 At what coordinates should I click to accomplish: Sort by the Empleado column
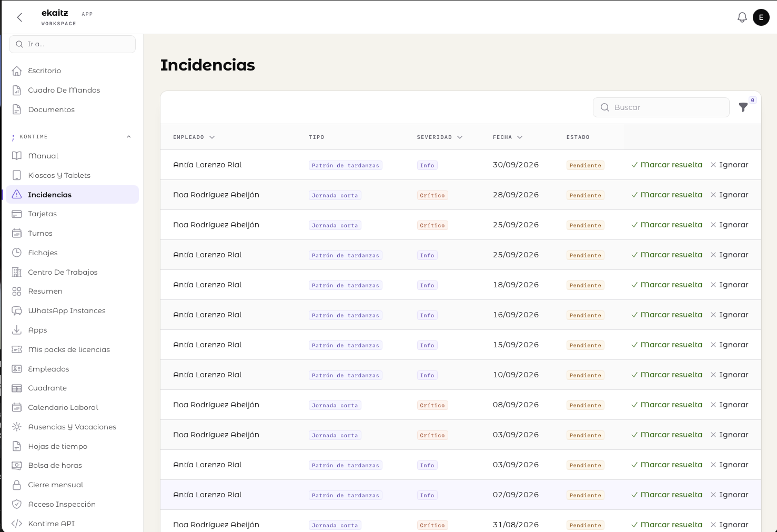pyautogui.click(x=194, y=137)
